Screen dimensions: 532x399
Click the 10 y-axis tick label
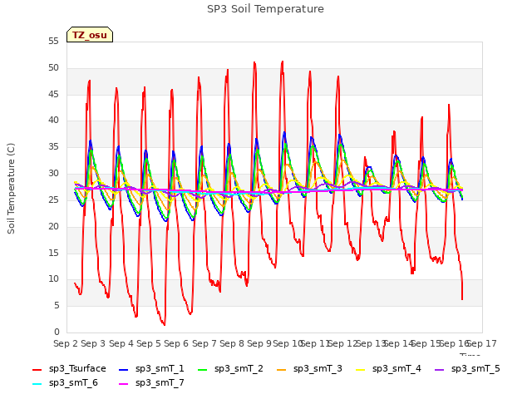pos(53,279)
